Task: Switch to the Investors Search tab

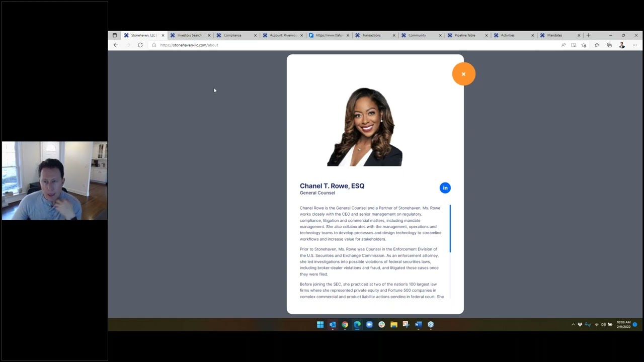Action: [189, 35]
